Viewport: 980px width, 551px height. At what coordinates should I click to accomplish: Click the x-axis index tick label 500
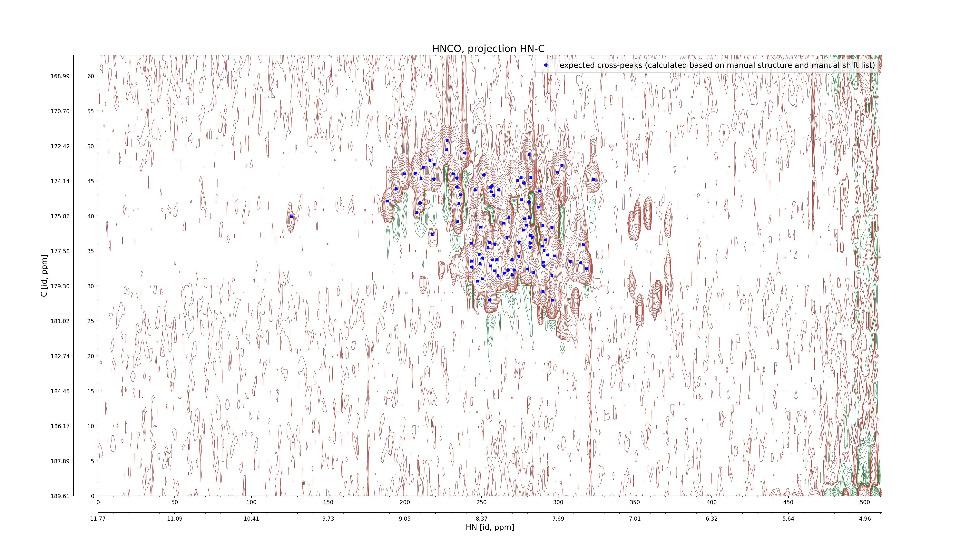pyautogui.click(x=865, y=502)
